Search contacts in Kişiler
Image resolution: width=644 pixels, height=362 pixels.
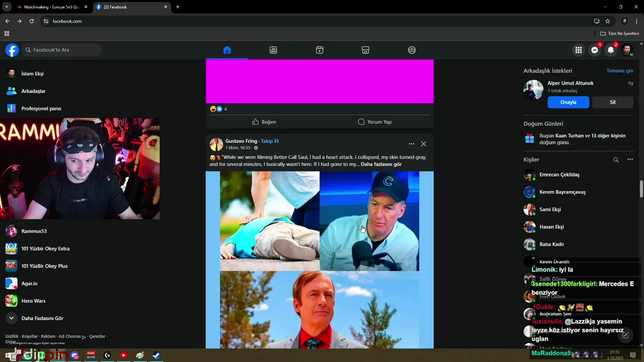coord(616,160)
